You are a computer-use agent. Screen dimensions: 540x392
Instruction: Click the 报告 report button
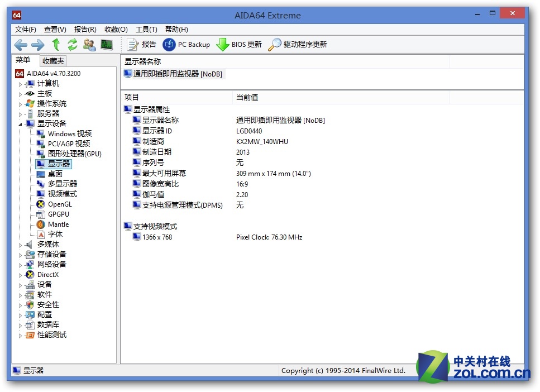click(141, 45)
